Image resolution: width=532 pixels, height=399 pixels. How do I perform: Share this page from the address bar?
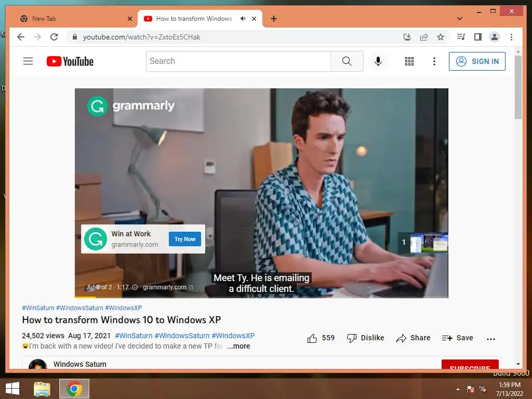pyautogui.click(x=424, y=37)
